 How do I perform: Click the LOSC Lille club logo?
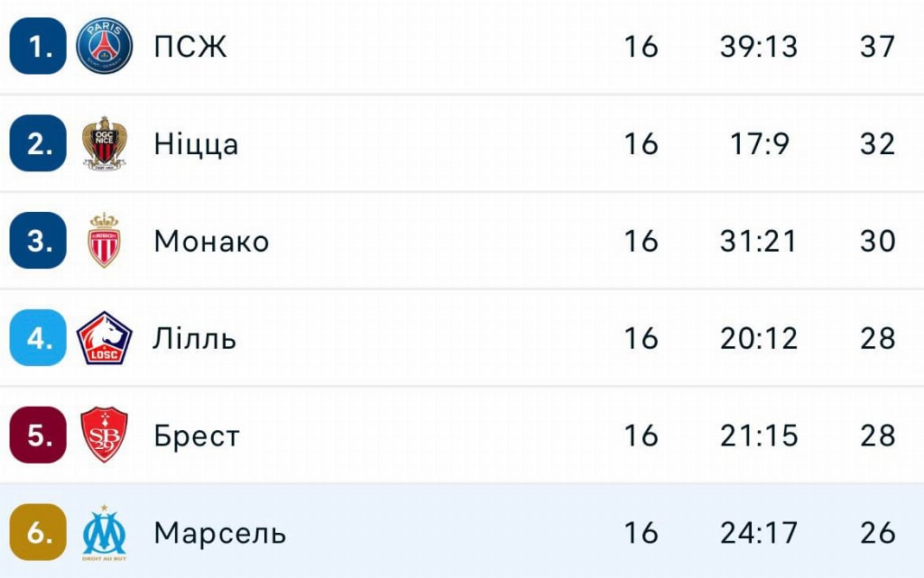105,338
